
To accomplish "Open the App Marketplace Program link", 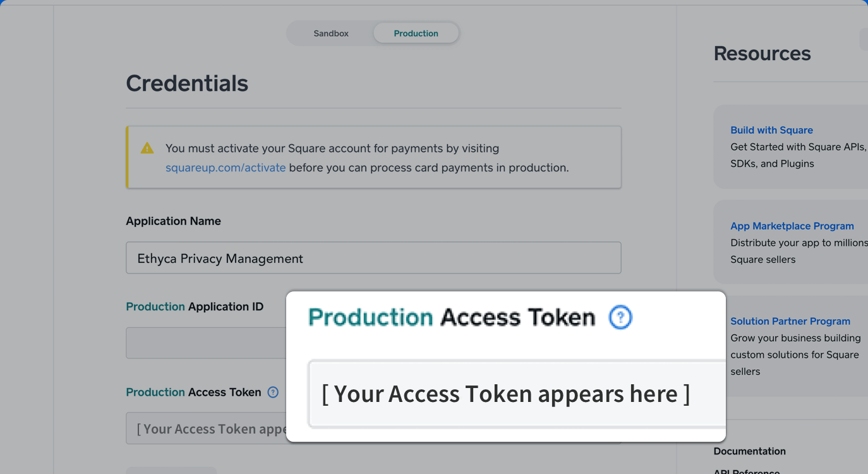I will [792, 226].
